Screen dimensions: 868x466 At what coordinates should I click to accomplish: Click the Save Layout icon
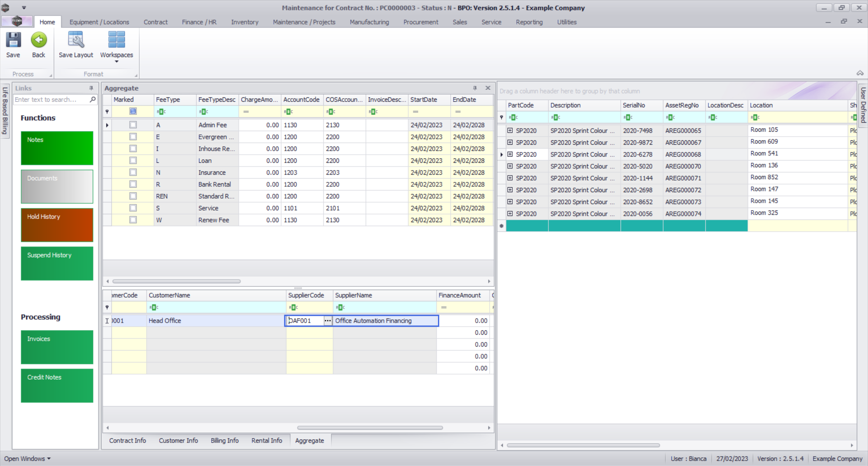point(75,40)
